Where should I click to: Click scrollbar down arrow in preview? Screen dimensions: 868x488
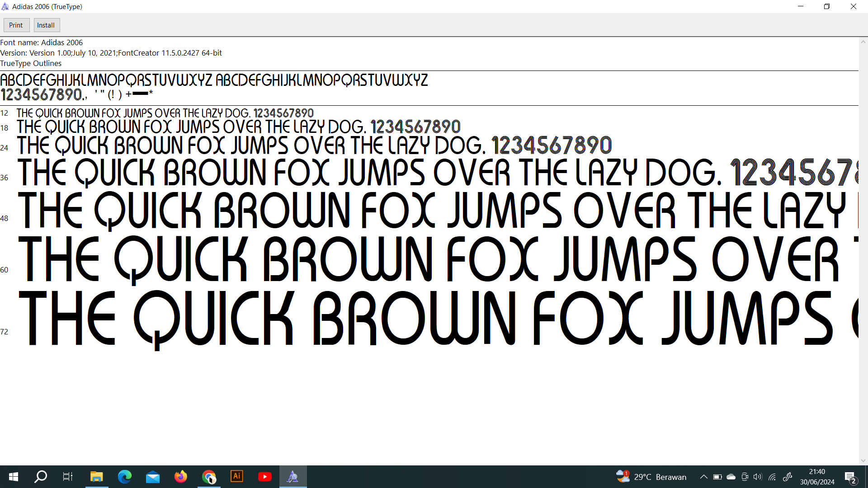click(863, 461)
